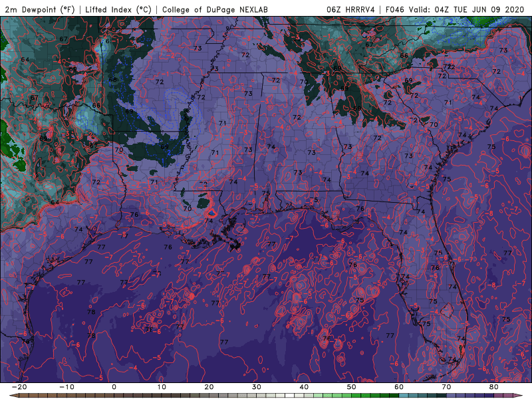Click the 0 label on the color scale
This screenshot has width=532, height=399.
click(114, 387)
